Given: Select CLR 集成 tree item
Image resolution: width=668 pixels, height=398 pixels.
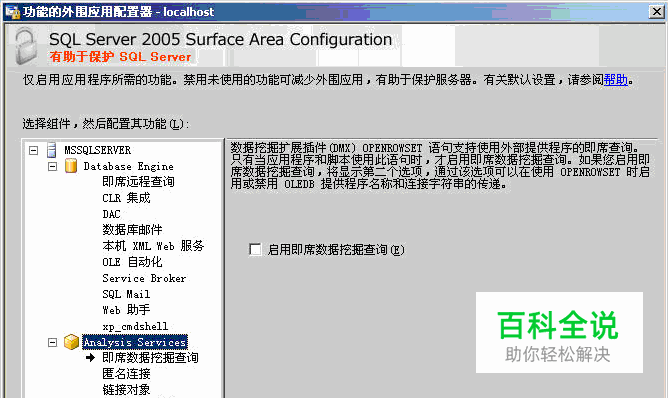Looking at the screenshot, I should pos(126,198).
